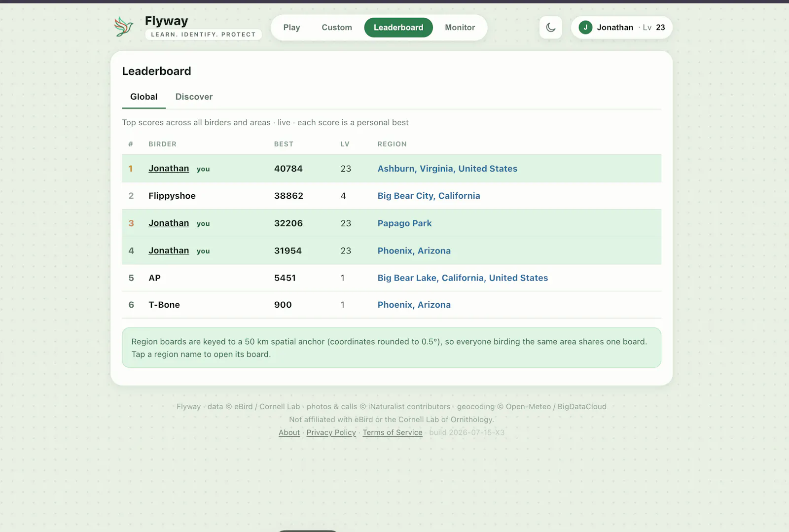Click the BEST column header
The height and width of the screenshot is (532, 789).
click(284, 144)
